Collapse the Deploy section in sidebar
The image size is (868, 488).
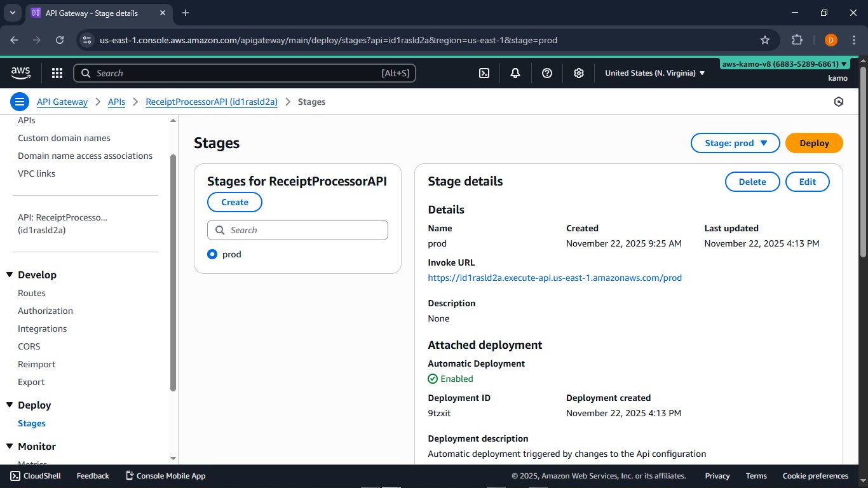[x=10, y=405]
